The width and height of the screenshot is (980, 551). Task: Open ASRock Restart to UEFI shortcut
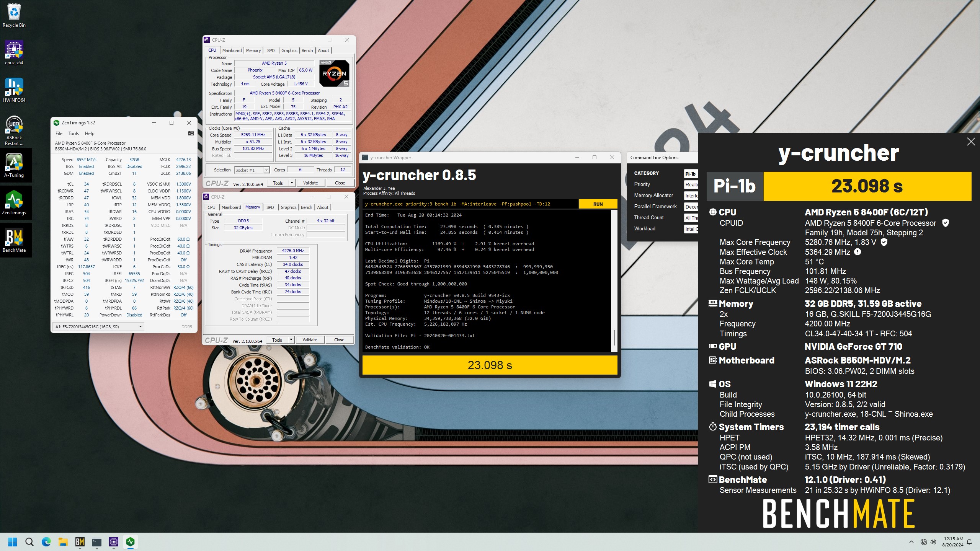point(14,131)
